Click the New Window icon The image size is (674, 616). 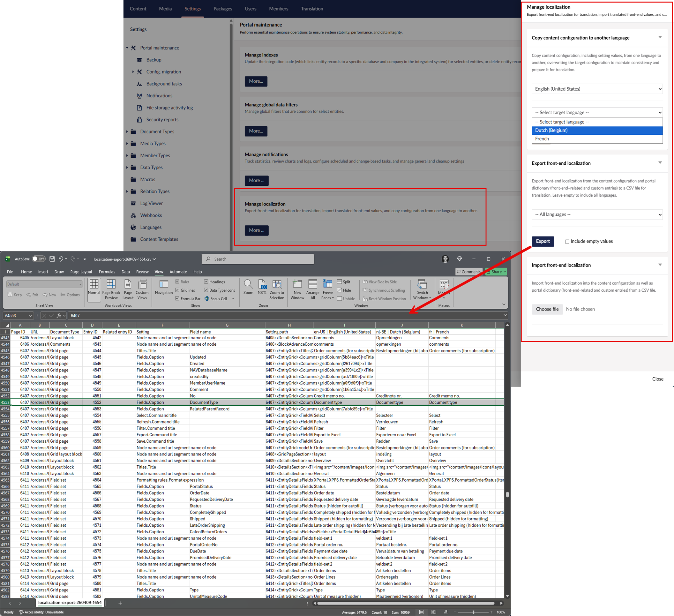297,285
